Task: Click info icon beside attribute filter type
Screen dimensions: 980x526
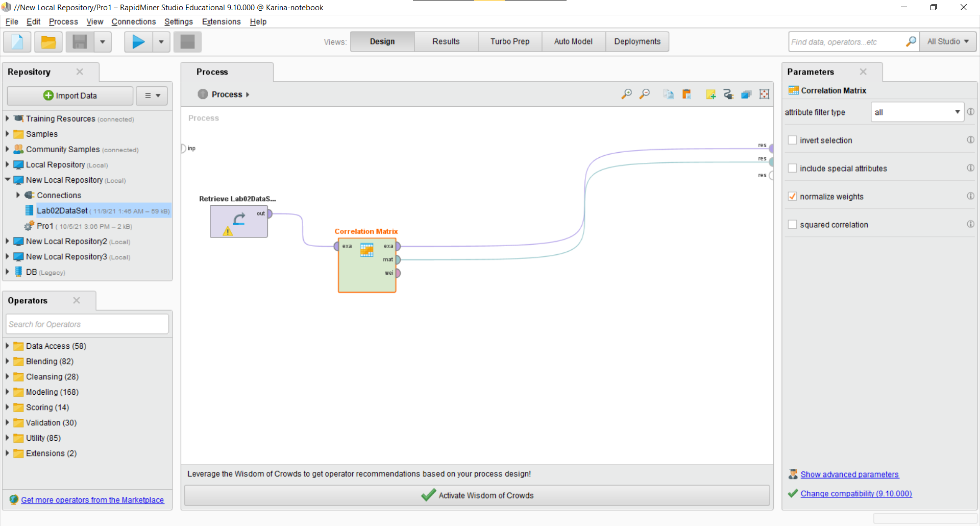Action: point(970,111)
